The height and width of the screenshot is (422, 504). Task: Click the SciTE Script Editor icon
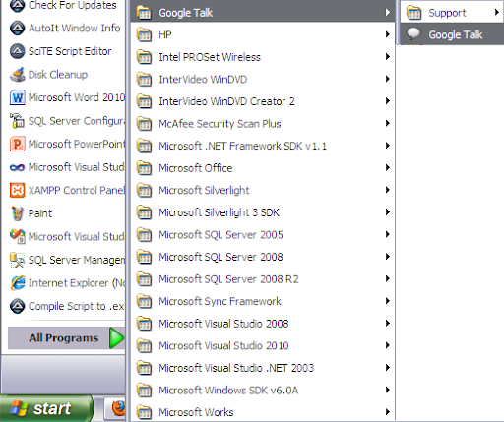[17, 51]
